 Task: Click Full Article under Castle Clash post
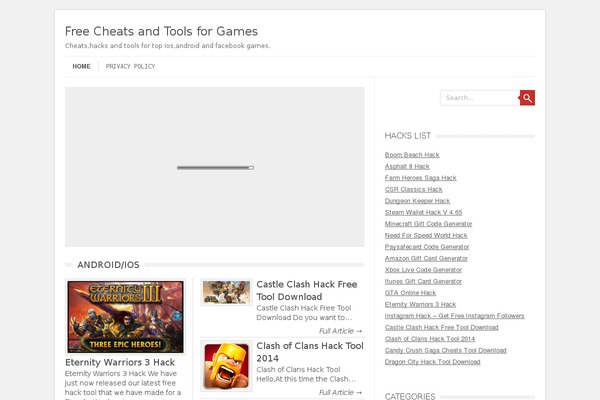coord(340,331)
